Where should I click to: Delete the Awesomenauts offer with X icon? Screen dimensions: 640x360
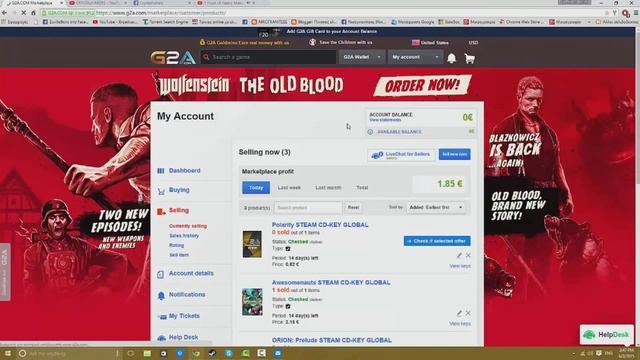(468, 313)
